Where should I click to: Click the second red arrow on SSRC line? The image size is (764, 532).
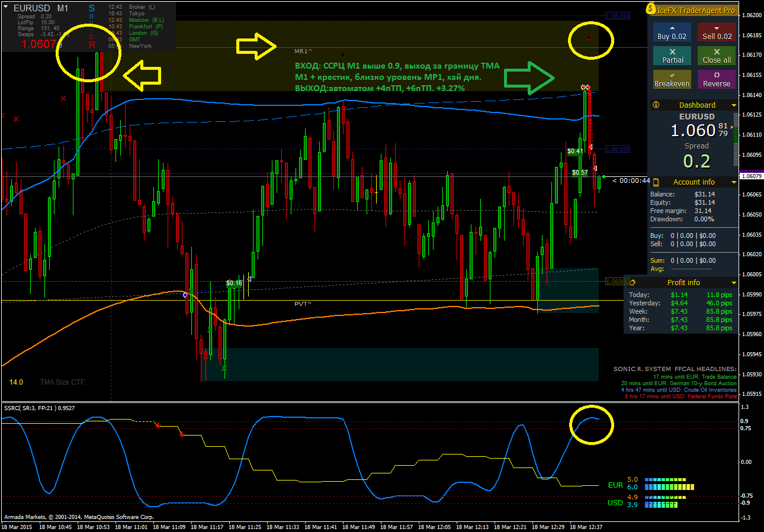point(182,434)
